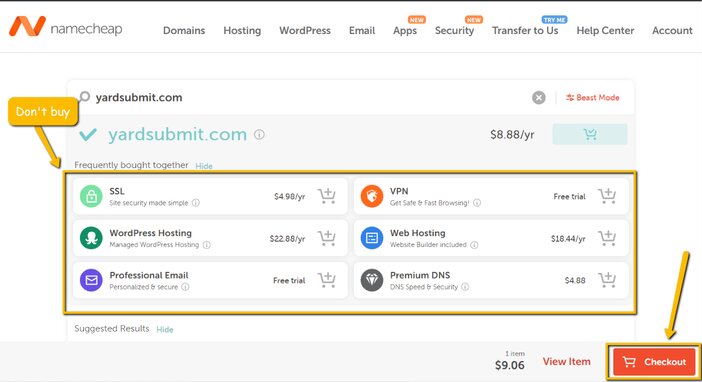Click the Web Hosting title
Image resolution: width=702 pixels, height=382 pixels.
tap(417, 233)
